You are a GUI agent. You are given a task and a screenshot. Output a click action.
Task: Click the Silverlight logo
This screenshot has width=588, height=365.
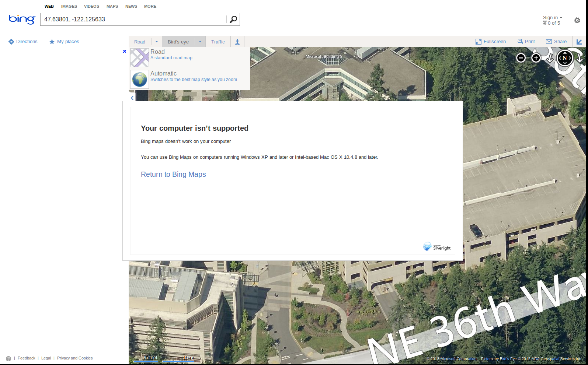(437, 247)
